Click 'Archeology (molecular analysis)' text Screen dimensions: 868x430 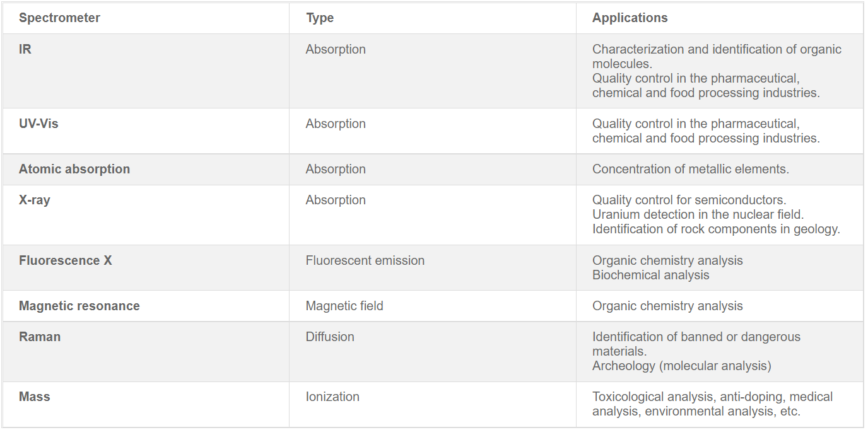(681, 366)
